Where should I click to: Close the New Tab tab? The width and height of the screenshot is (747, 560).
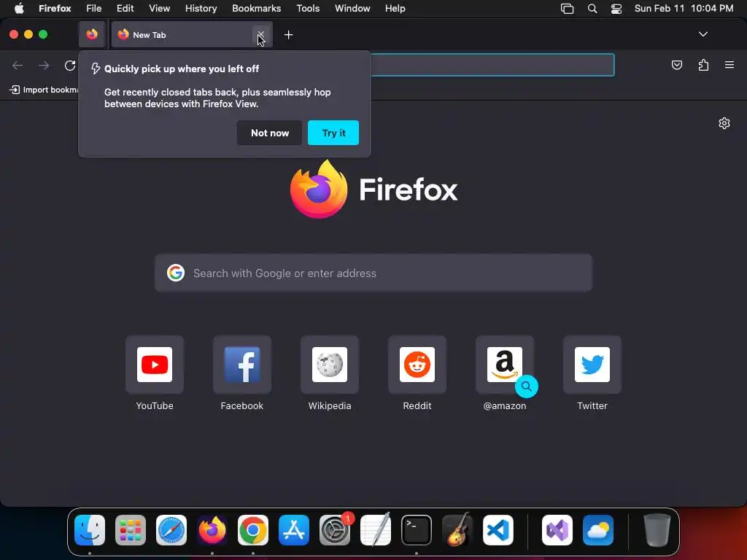point(260,35)
